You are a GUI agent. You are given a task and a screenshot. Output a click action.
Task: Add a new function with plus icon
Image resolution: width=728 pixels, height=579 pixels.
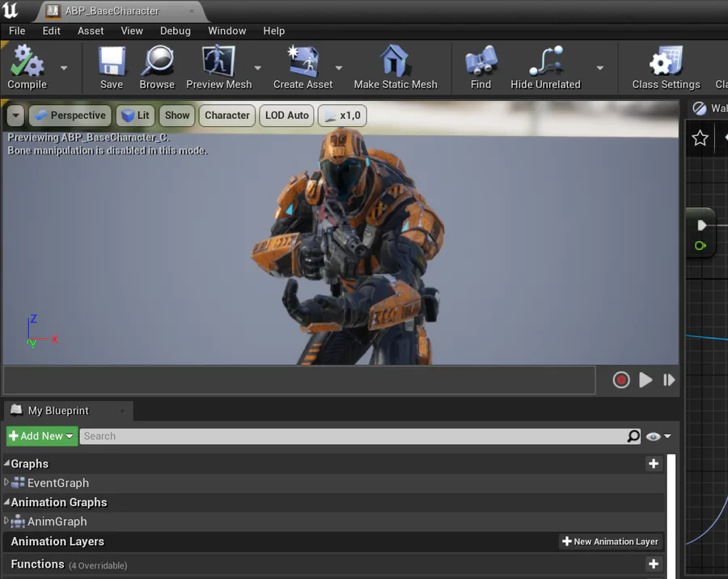coord(654,564)
